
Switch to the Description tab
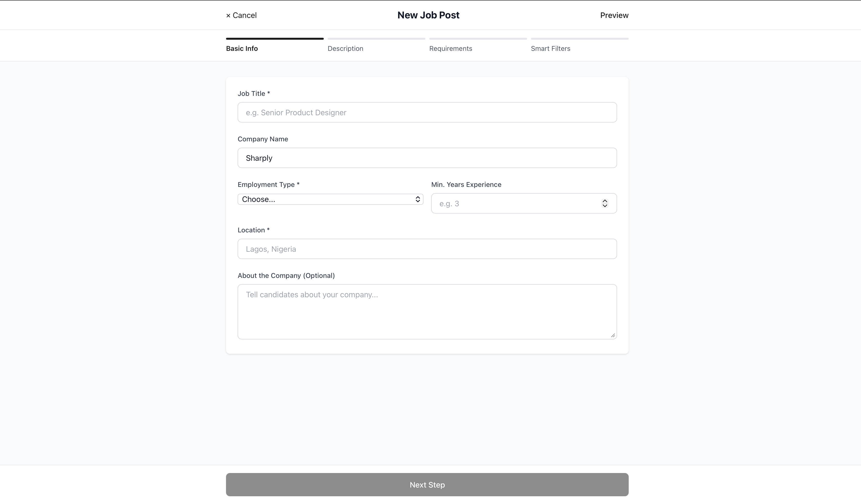[345, 48]
